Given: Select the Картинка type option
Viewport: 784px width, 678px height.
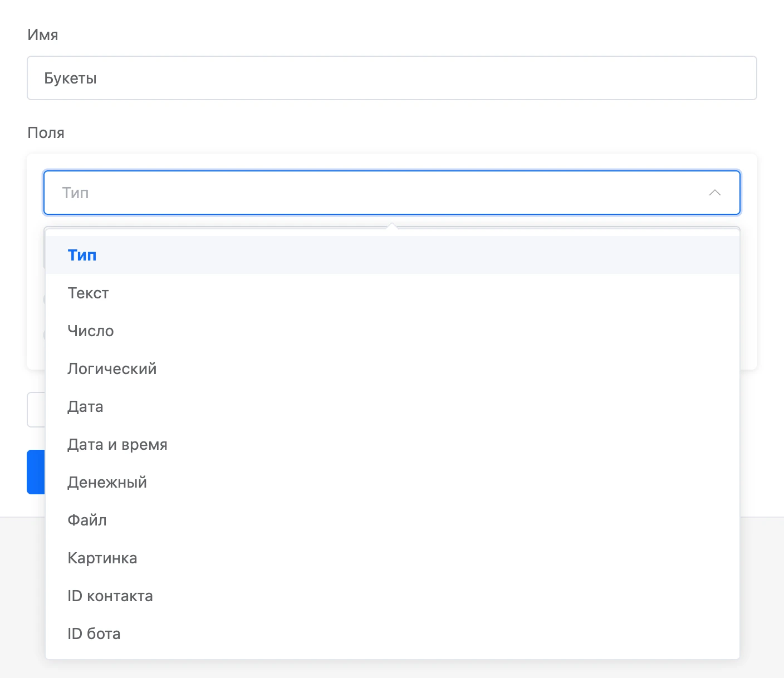Looking at the screenshot, I should coord(393,558).
